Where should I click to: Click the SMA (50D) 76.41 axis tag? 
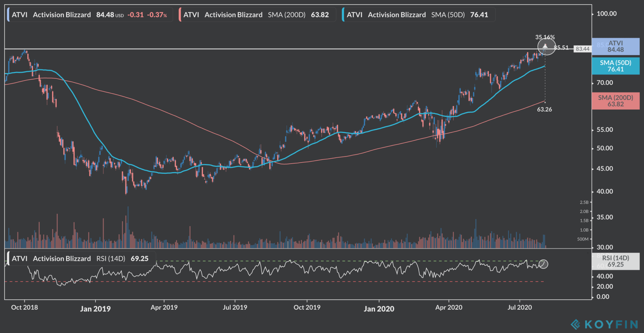pyautogui.click(x=615, y=66)
